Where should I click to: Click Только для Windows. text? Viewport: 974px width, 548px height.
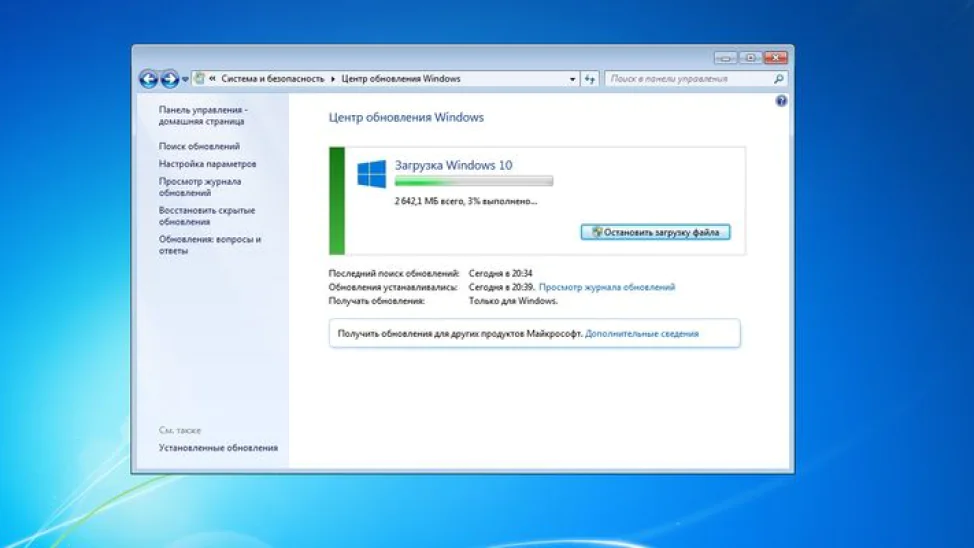[513, 301]
